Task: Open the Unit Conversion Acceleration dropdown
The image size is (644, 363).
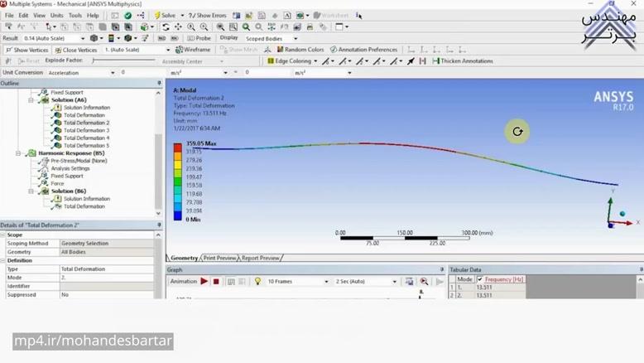Action: (113, 73)
